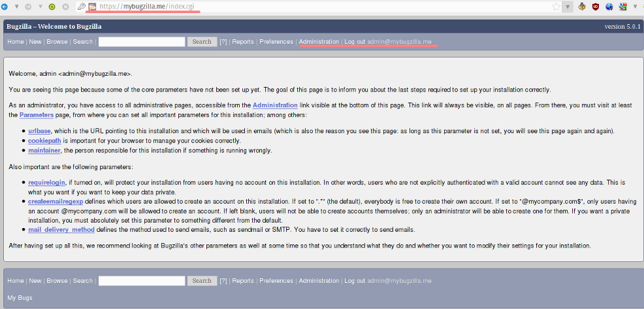This screenshot has height=309, width=644.
Task: Click the S3 extension icon
Action: pos(623,7)
